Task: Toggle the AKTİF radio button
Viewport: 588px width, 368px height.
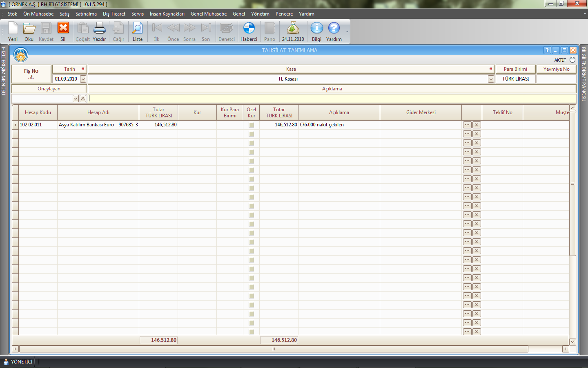Action: click(572, 60)
